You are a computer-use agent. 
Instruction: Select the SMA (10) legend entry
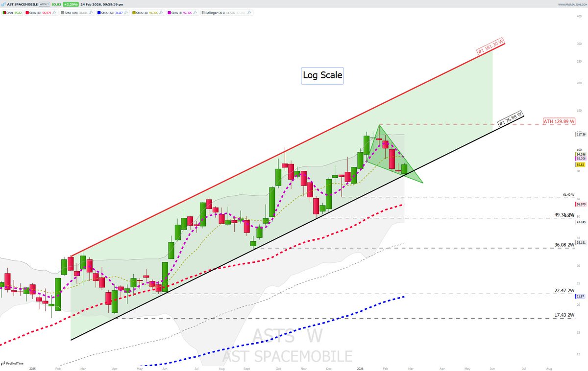(x=148, y=13)
